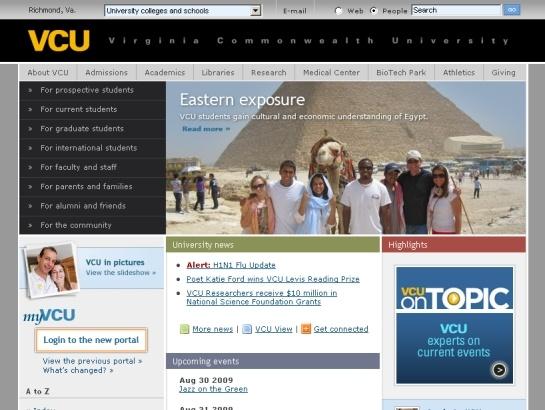The image size is (545, 410).
Task: Open Poet Katie Ford wins Levis Prize link
Action: [x=273, y=279]
